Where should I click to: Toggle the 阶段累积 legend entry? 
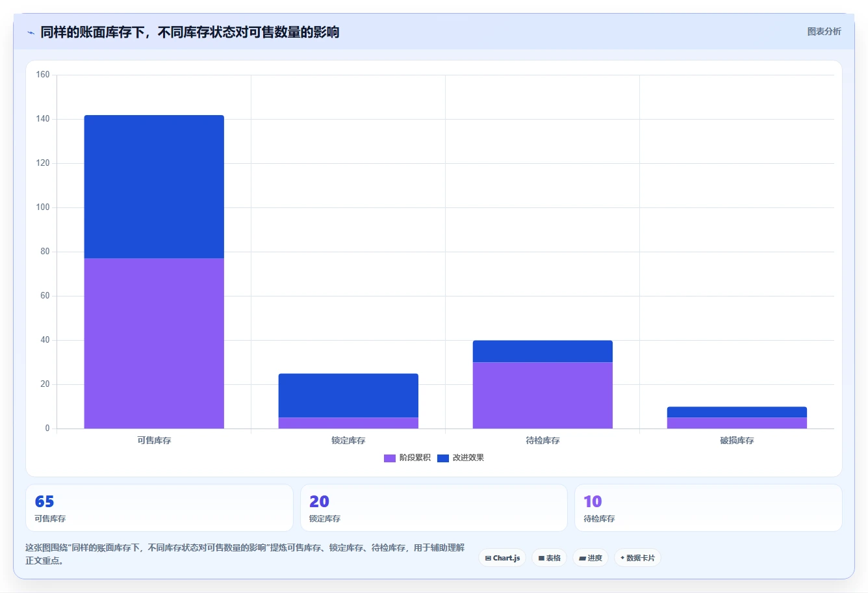pos(407,458)
